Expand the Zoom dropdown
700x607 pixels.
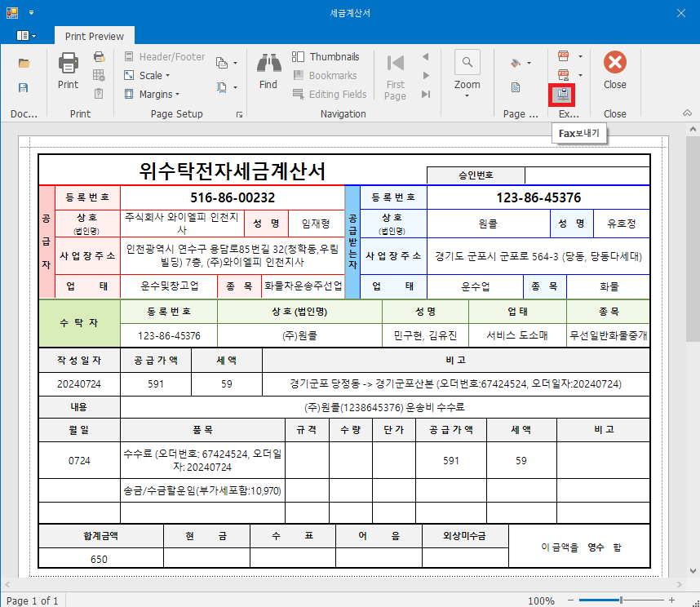pyautogui.click(x=467, y=95)
